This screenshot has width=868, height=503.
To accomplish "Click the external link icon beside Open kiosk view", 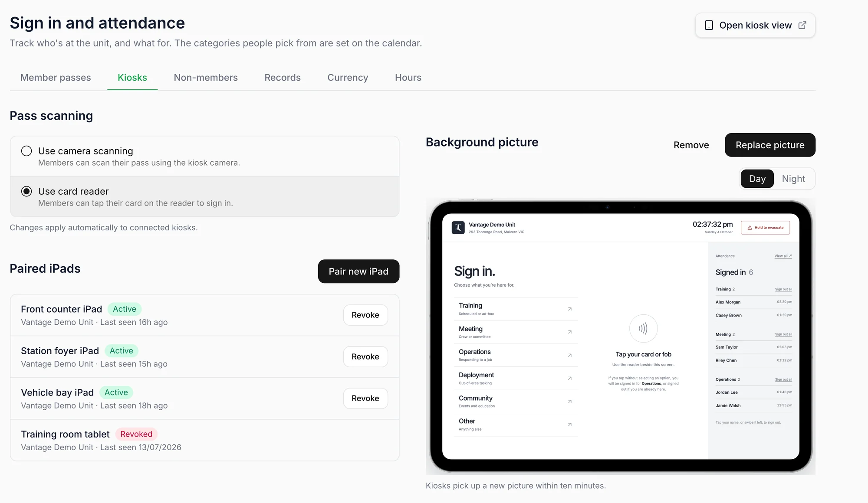I will pos(802,25).
